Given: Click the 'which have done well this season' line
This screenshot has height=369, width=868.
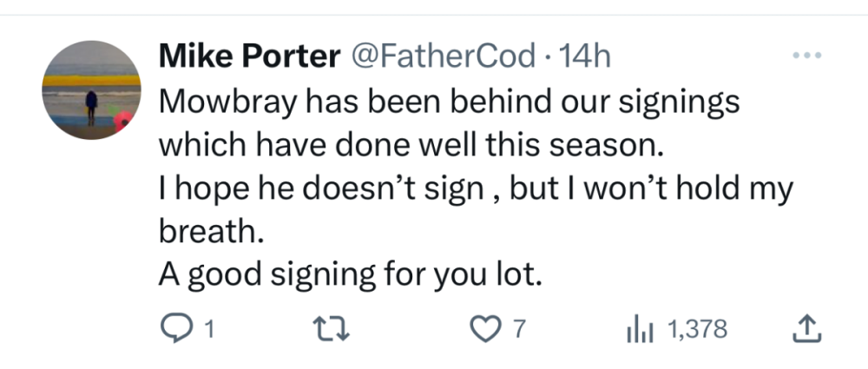Looking at the screenshot, I should 410,144.
